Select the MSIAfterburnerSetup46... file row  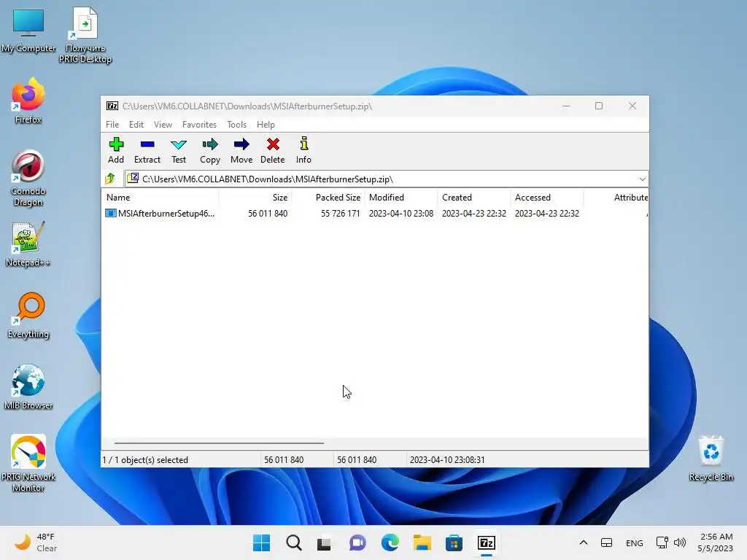375,214
